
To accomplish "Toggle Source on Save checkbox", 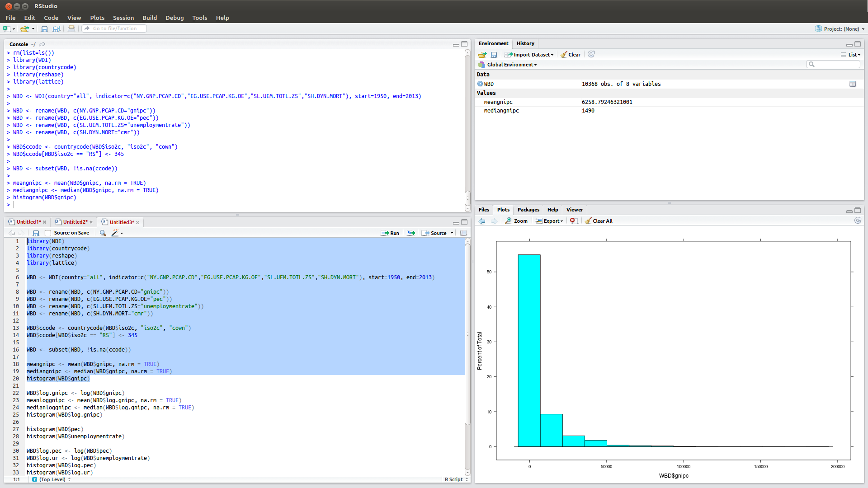I will click(x=48, y=233).
